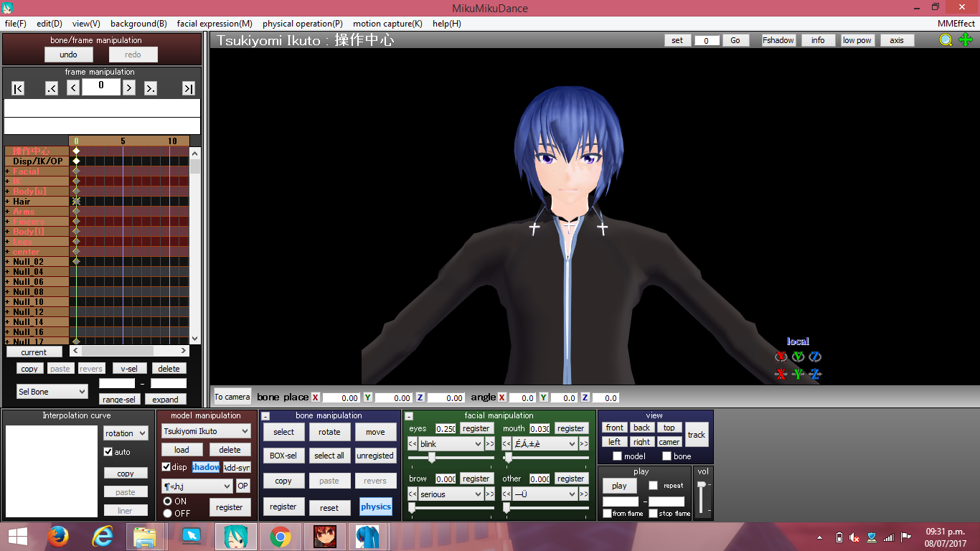Open the Sel Bone dropdown
This screenshot has width=980, height=551.
pos(52,392)
